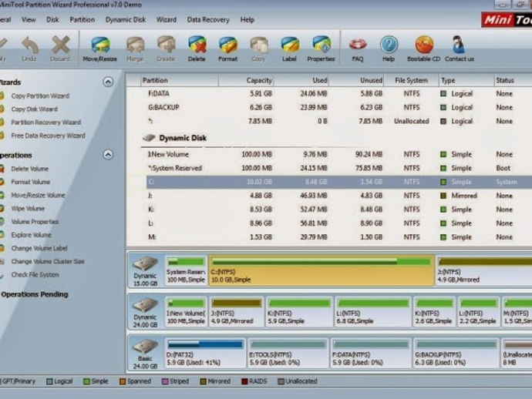The height and width of the screenshot is (399, 532).
Task: Click the Spanned legend color swatch
Action: (123, 382)
